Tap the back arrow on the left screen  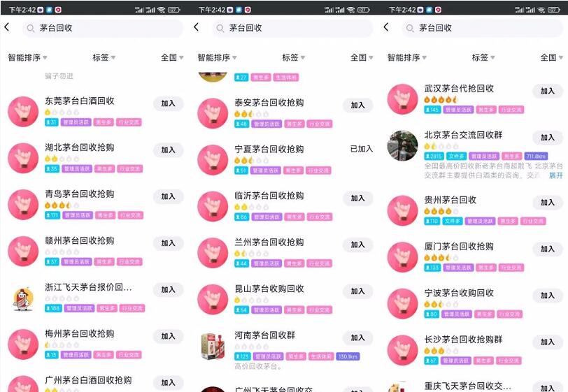point(6,27)
